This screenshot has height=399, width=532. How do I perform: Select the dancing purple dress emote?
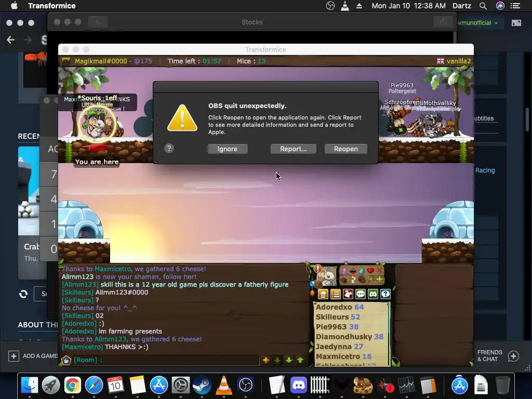click(344, 271)
